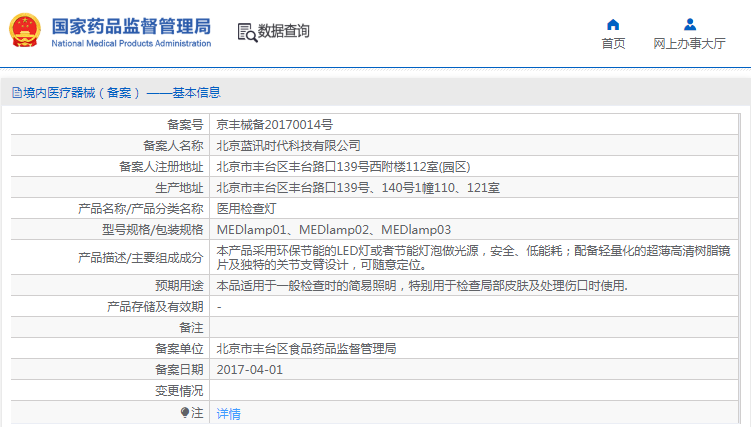Click the home house icon
Screen dimensions: 751x427
tap(613, 24)
